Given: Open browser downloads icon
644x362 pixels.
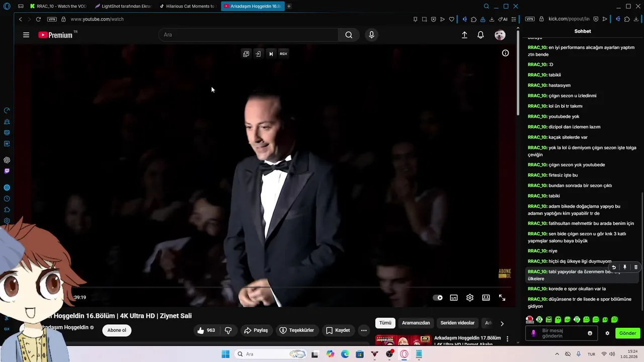Looking at the screenshot, I should tap(492, 19).
